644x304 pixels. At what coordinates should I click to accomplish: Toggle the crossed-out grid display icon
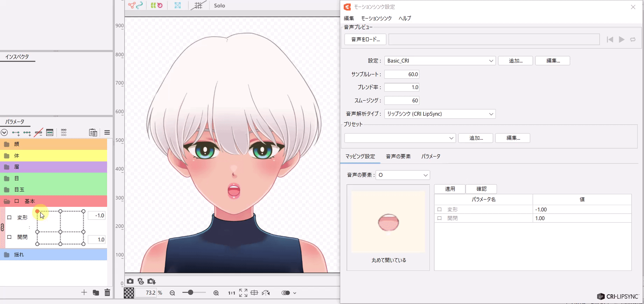[198, 6]
